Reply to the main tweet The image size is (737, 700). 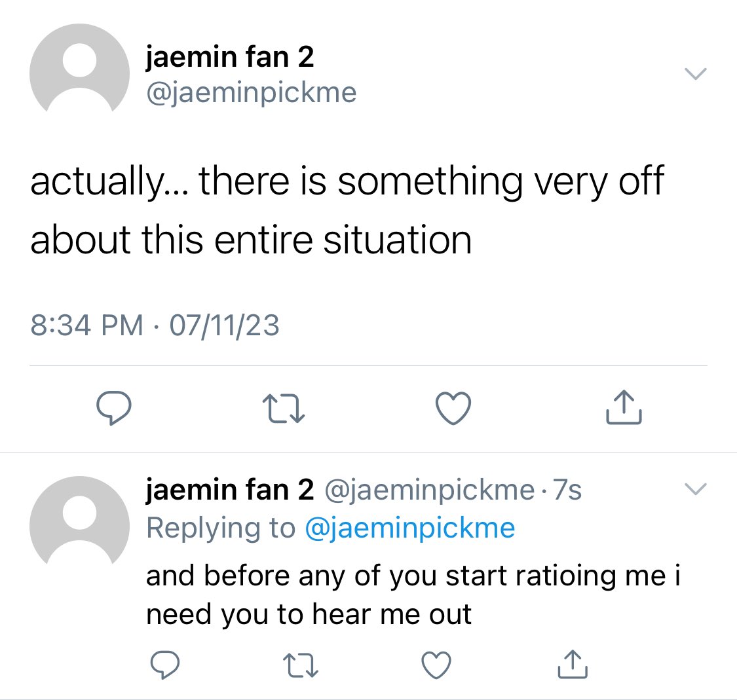114,408
